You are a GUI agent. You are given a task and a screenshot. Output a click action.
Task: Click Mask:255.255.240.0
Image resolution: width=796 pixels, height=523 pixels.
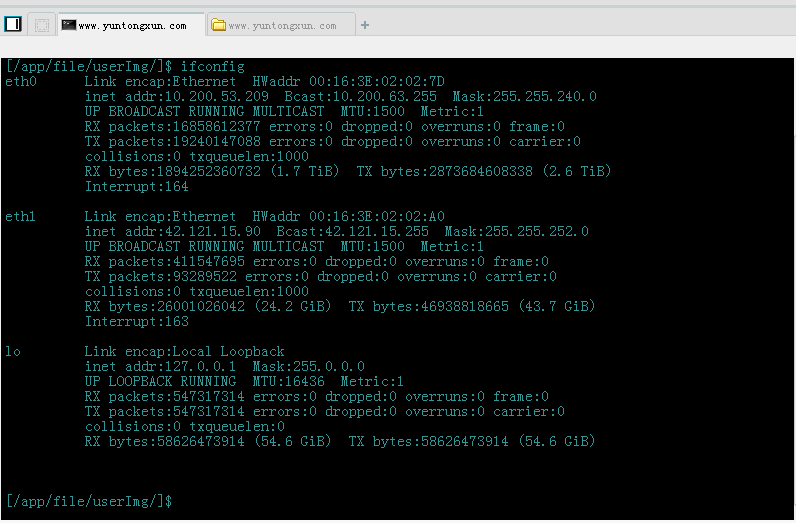(x=524, y=96)
